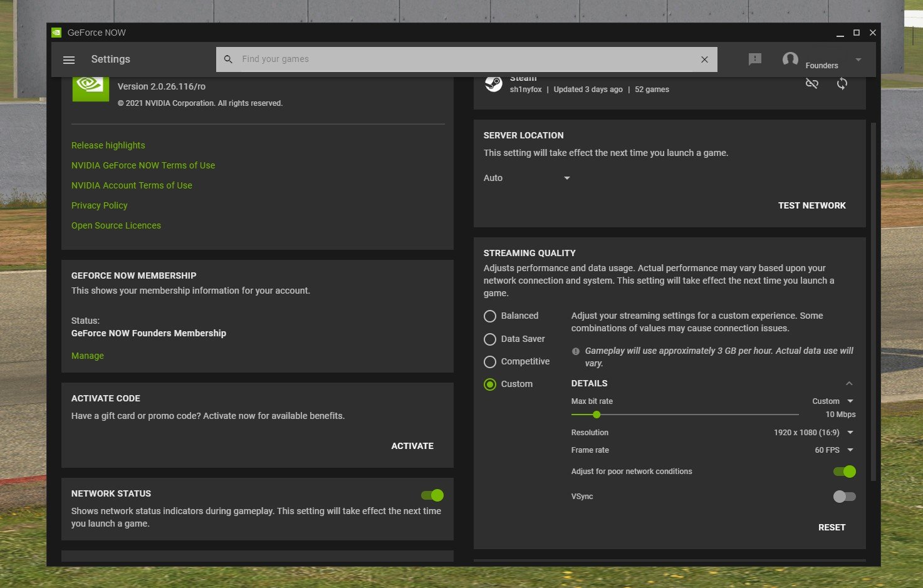Open the hamburger navigation menu
Viewport: 923px width, 588px height.
[x=69, y=59]
